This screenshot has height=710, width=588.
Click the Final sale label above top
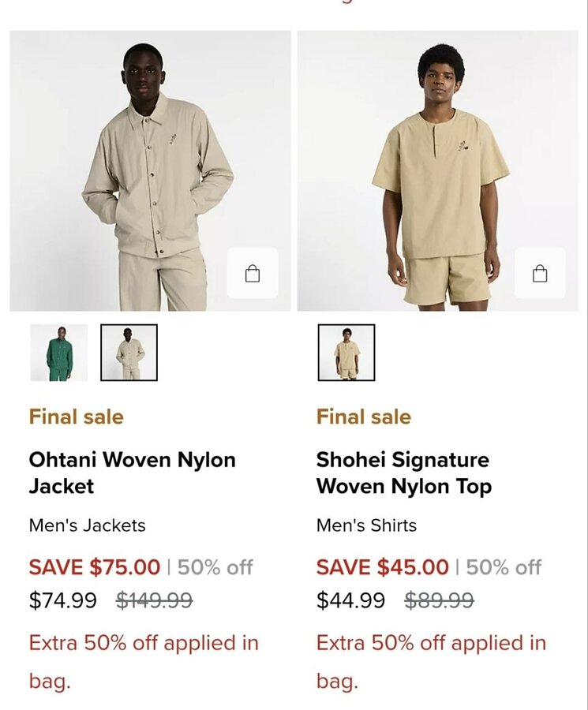click(x=364, y=417)
